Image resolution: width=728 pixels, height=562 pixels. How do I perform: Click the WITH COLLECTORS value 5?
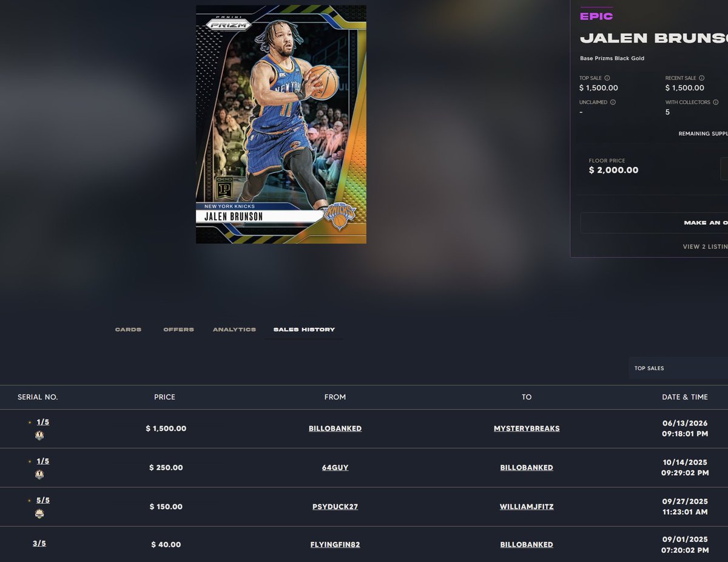(x=668, y=112)
